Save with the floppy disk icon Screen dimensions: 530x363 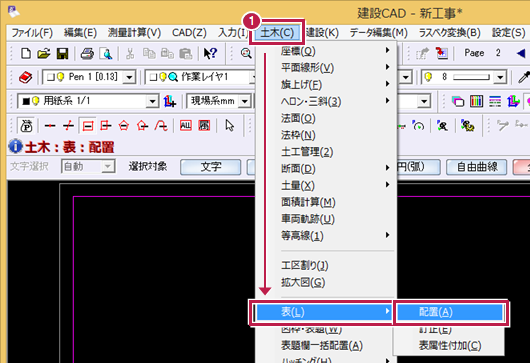point(62,53)
